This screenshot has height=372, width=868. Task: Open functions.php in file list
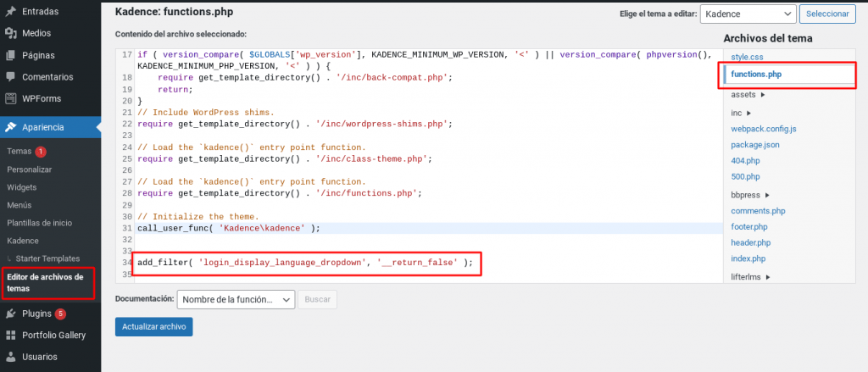pyautogui.click(x=756, y=75)
